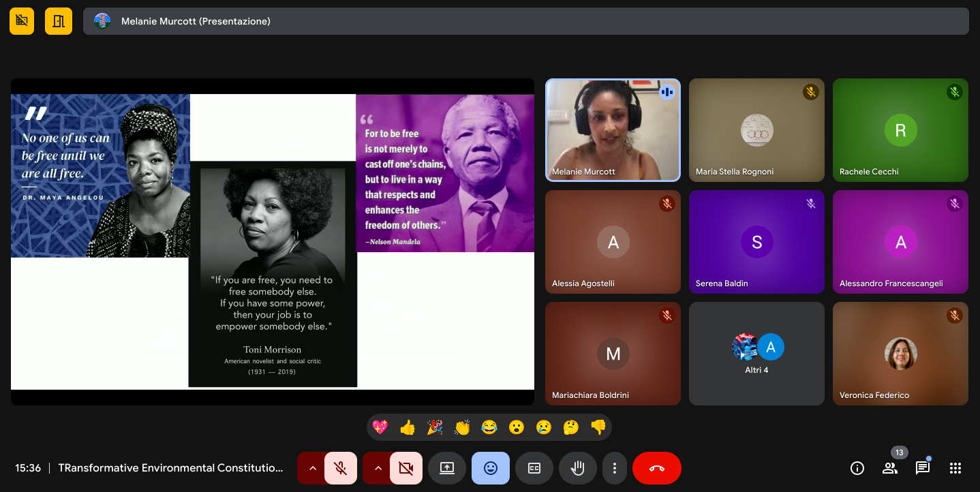Image resolution: width=980 pixels, height=492 pixels.
Task: Click the Altri 4 participants tile
Action: coord(756,354)
